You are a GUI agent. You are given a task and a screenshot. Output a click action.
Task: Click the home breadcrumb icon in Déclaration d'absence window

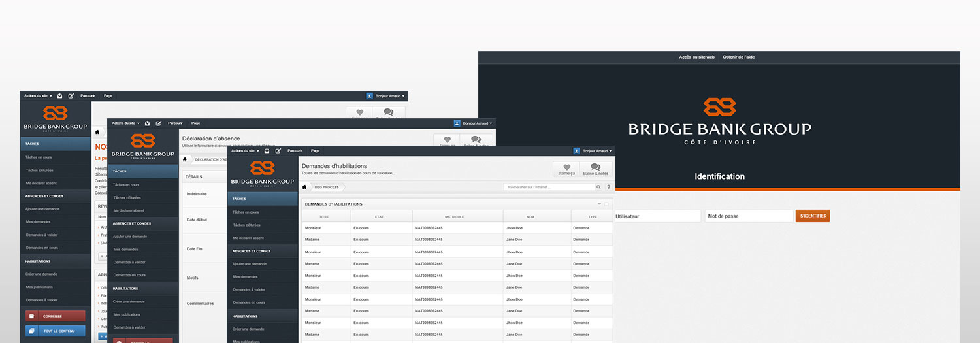(x=185, y=159)
